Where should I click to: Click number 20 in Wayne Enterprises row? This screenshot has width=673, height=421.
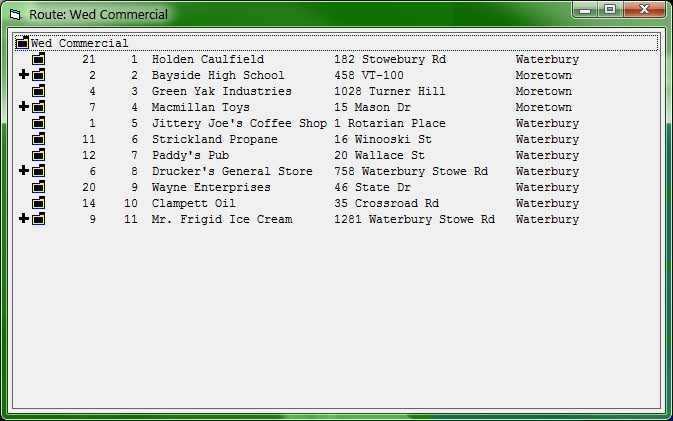89,187
